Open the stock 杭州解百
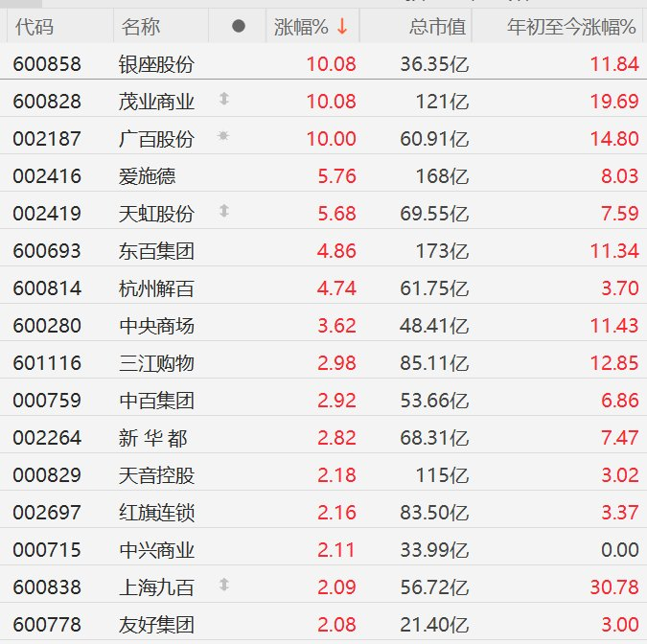Image resolution: width=647 pixels, height=644 pixels. click(x=156, y=288)
